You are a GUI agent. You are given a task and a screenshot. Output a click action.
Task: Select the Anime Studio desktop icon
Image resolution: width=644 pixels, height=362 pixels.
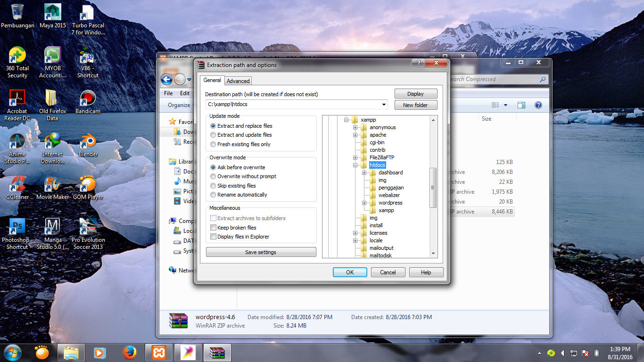(x=17, y=148)
